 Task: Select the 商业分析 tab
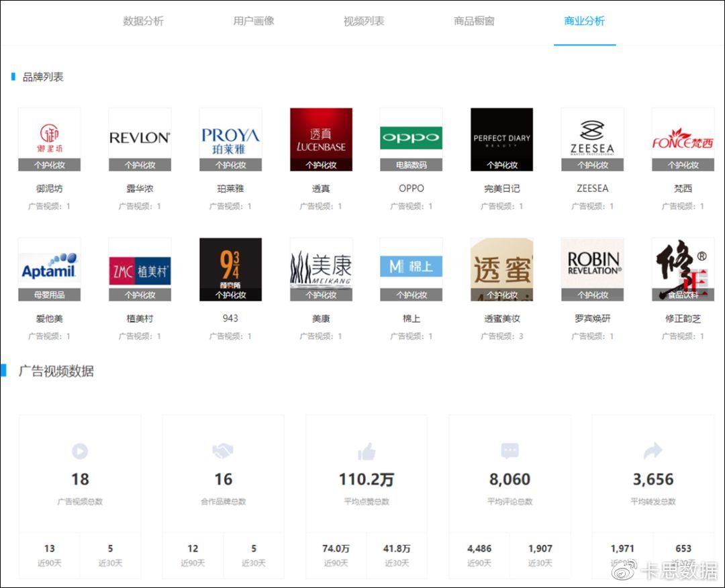584,21
